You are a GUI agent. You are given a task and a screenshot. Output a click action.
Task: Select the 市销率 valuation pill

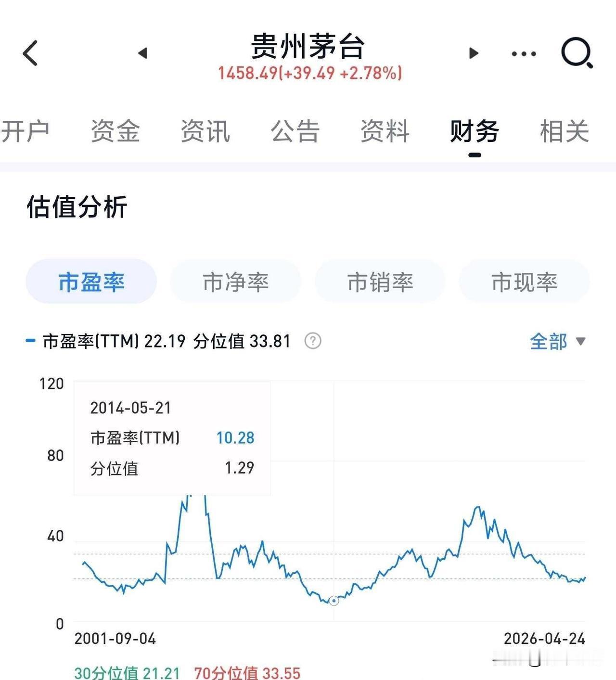pyautogui.click(x=380, y=282)
